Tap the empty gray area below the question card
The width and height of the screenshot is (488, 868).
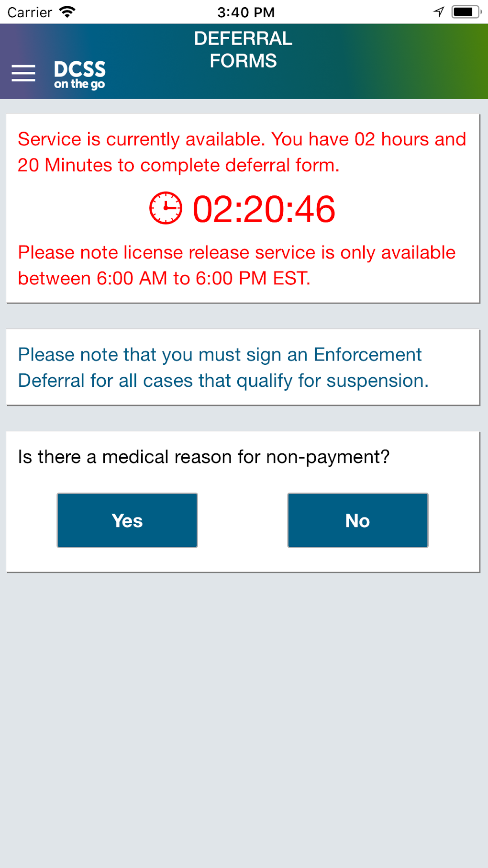[244, 718]
